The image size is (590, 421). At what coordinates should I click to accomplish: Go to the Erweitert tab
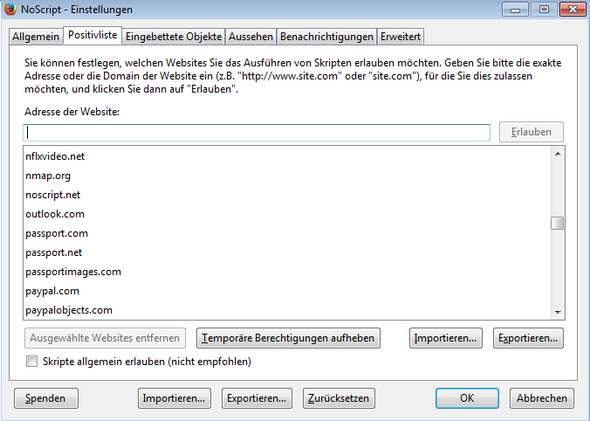[x=400, y=37]
